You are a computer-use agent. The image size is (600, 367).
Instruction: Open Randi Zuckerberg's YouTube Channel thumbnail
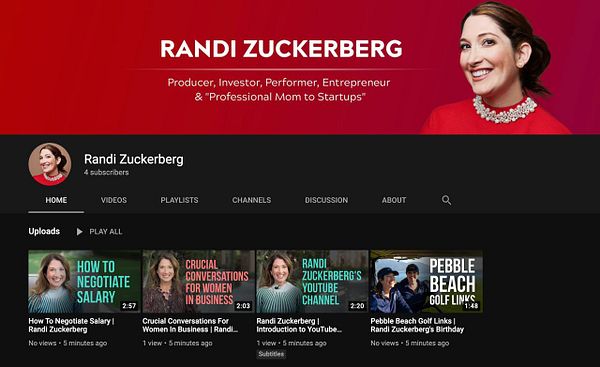[x=313, y=281]
